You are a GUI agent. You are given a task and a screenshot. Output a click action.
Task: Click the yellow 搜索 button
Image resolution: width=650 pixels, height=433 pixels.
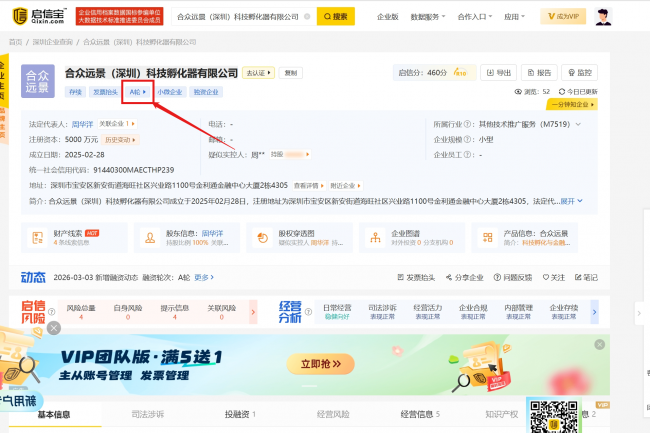tap(335, 16)
